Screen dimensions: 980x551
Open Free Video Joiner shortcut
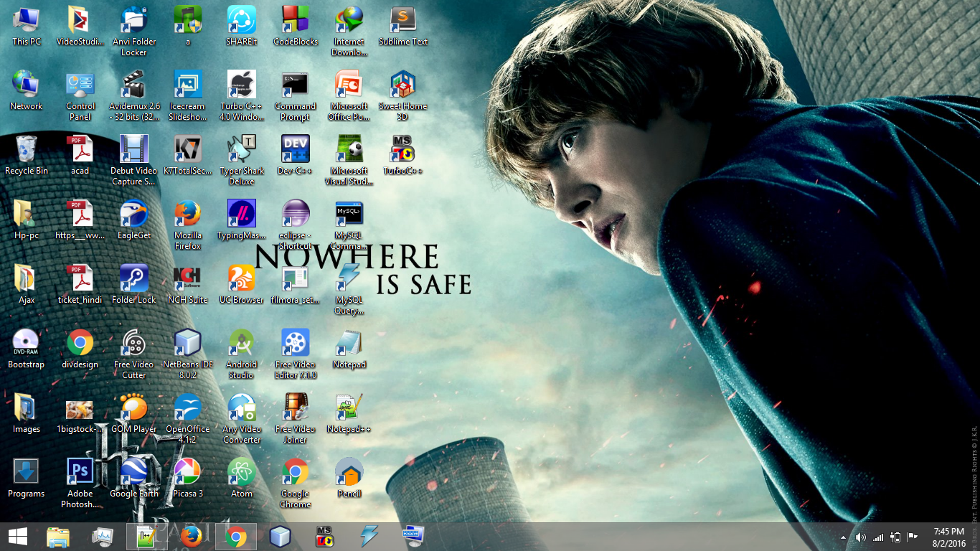click(x=296, y=419)
